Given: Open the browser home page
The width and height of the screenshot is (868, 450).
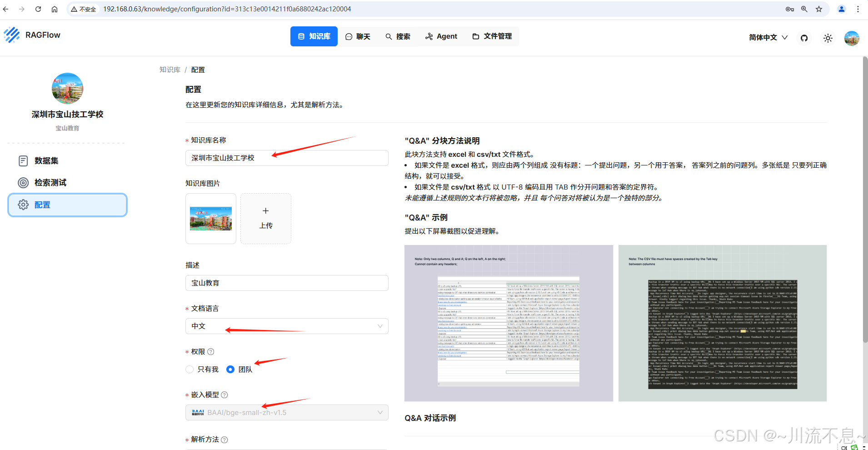Looking at the screenshot, I should click(x=55, y=9).
